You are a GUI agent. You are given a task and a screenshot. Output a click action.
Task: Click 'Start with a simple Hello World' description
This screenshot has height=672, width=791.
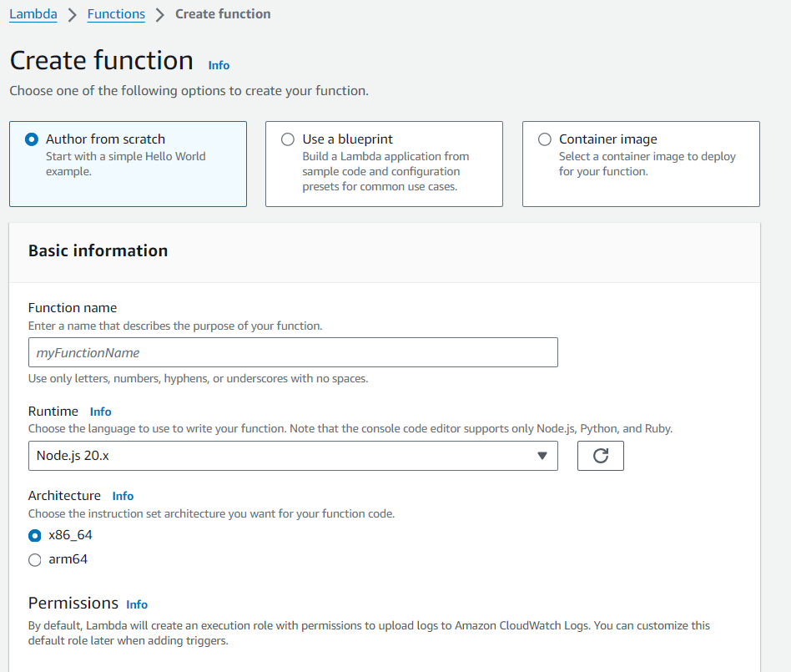tap(126, 164)
